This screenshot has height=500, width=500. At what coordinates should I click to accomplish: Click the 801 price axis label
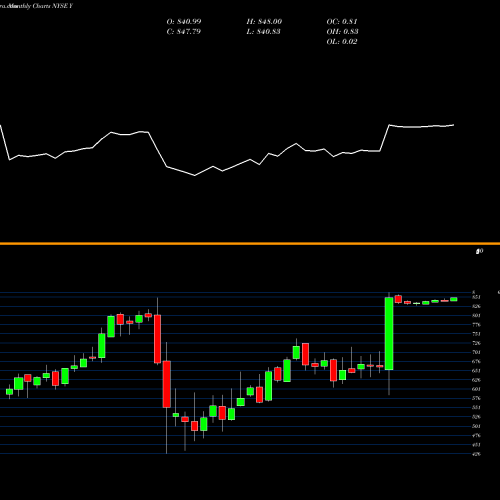coord(476,315)
